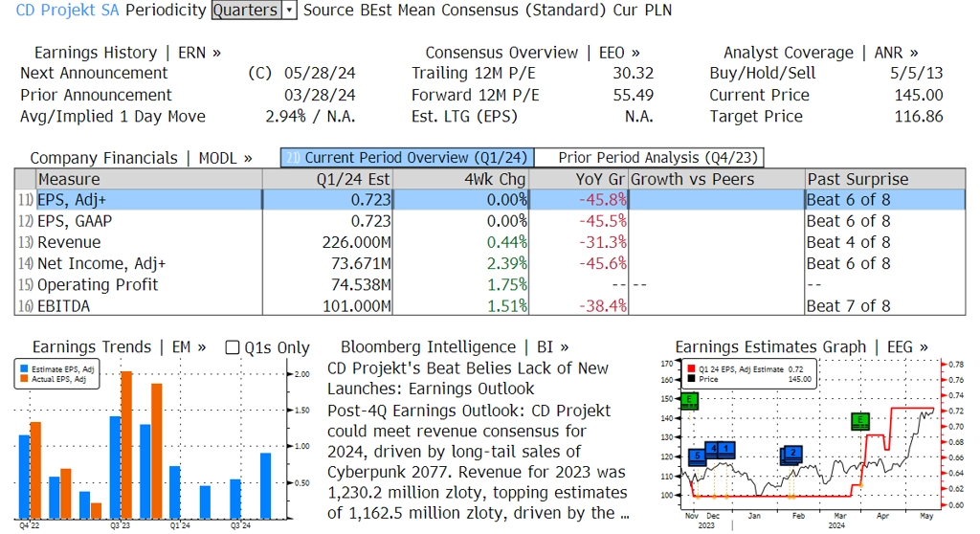The width and height of the screenshot is (980, 534).
Task: Click Next Announcement date 05/28/24
Action: click(x=320, y=73)
